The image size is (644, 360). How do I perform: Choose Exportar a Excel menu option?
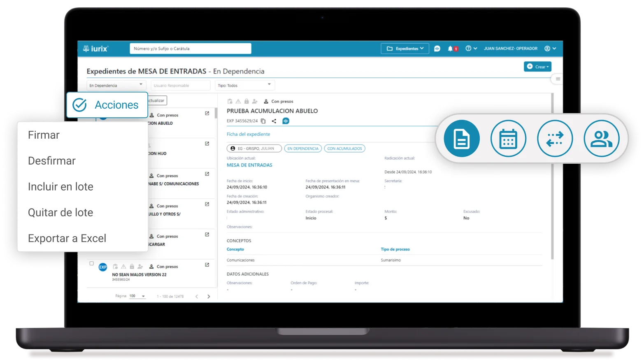(67, 238)
